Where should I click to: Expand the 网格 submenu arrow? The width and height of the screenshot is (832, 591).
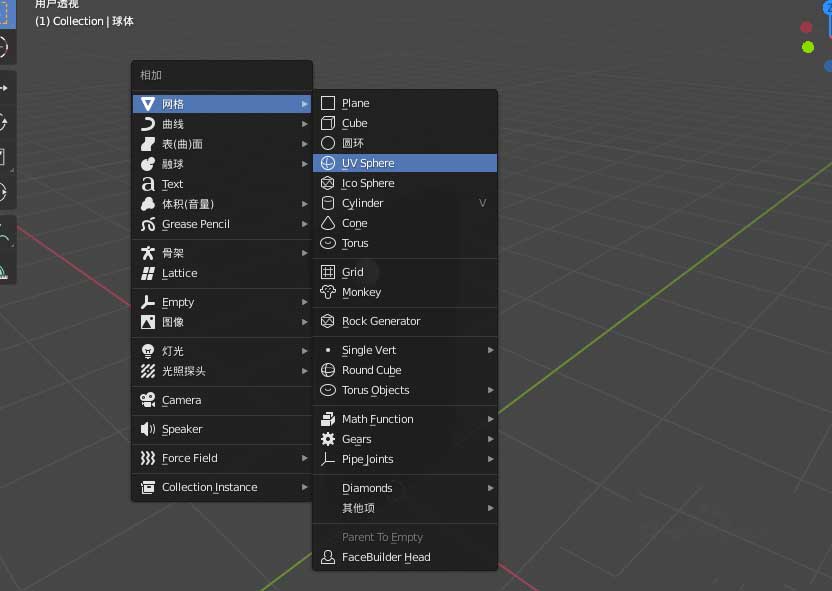[x=305, y=104]
